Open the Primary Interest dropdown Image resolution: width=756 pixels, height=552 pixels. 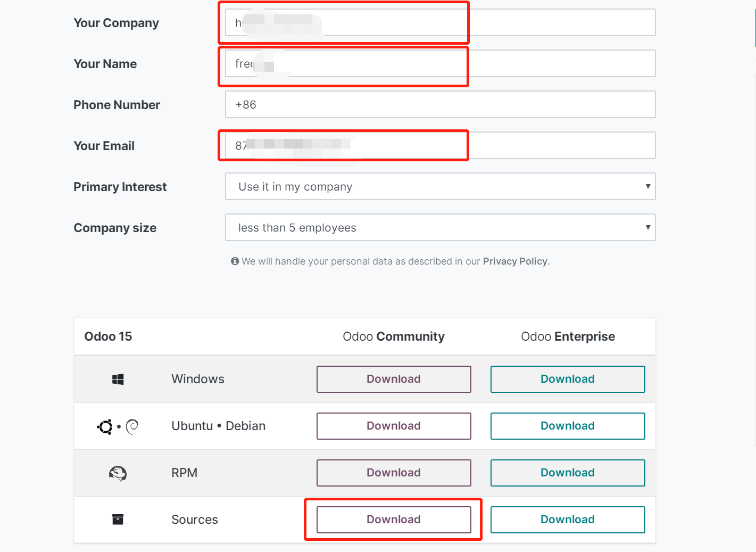pyautogui.click(x=440, y=187)
